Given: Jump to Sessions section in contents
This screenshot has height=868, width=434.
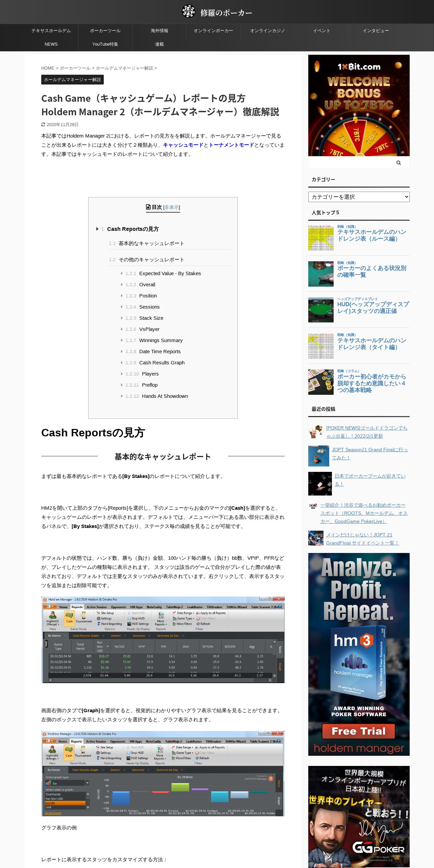Looking at the screenshot, I should [149, 307].
